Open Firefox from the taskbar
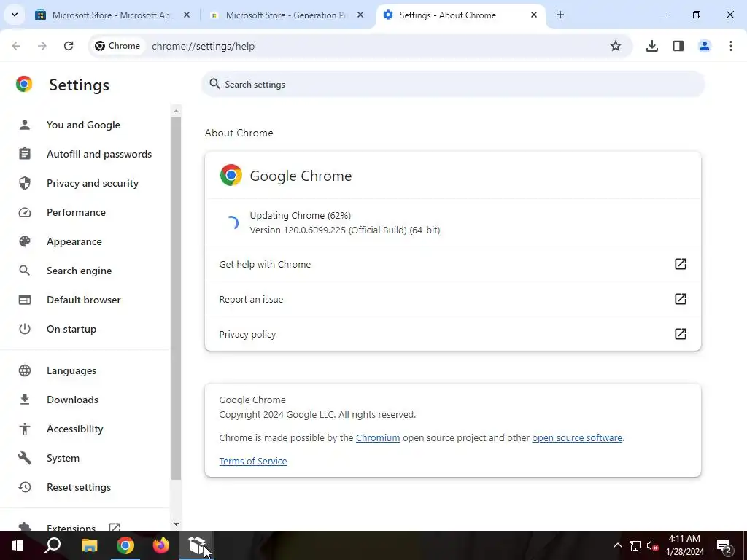Viewport: 747px width, 560px height. 161,545
